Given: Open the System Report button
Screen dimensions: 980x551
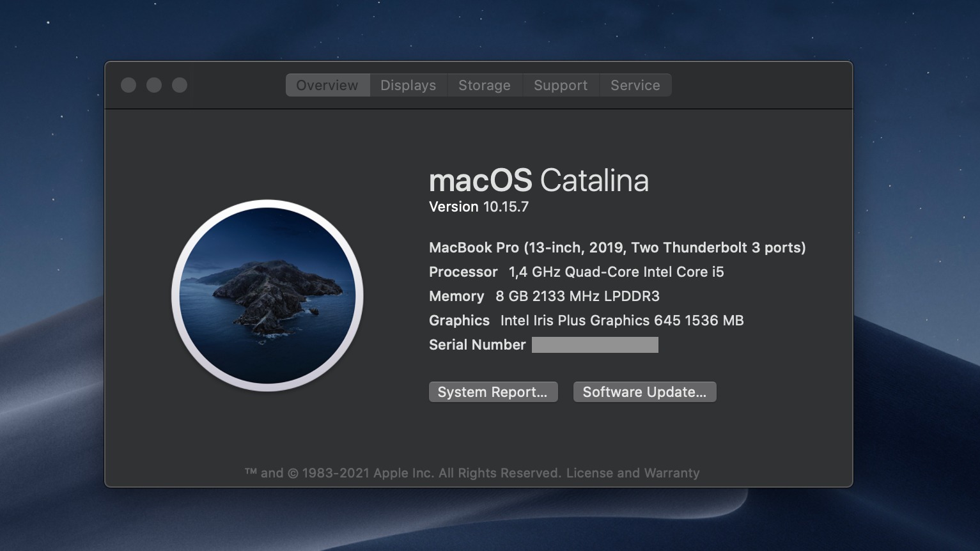Looking at the screenshot, I should click(493, 392).
